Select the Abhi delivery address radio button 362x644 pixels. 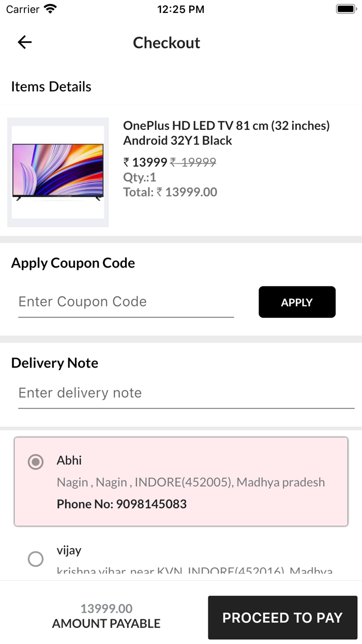point(36,462)
